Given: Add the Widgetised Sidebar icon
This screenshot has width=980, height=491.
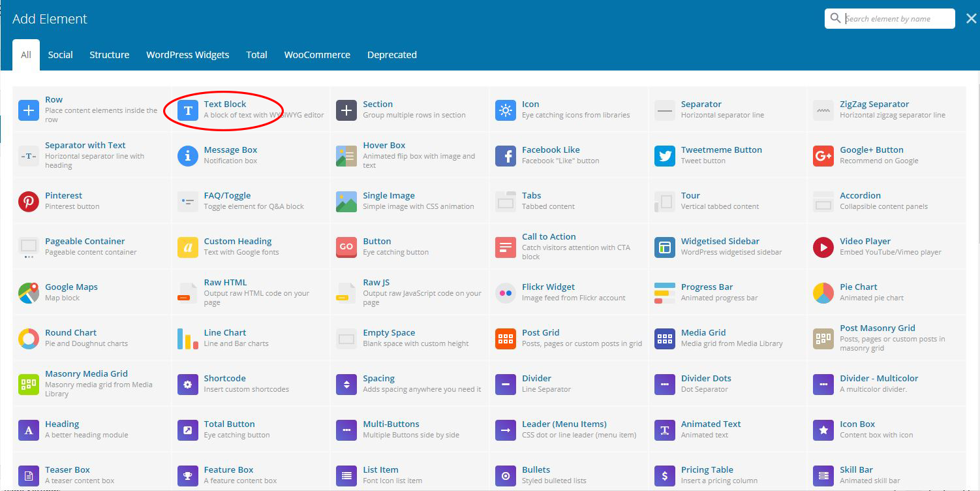Looking at the screenshot, I should 665,247.
